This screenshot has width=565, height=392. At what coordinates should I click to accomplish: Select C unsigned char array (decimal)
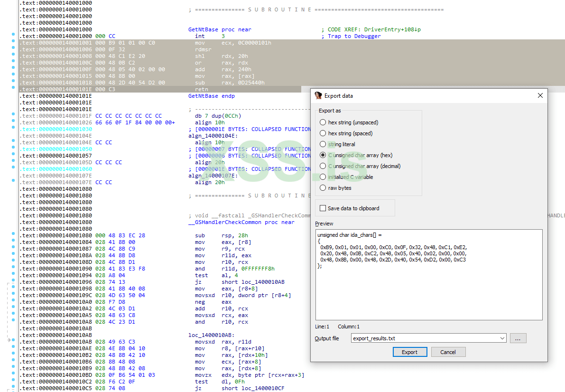point(323,166)
